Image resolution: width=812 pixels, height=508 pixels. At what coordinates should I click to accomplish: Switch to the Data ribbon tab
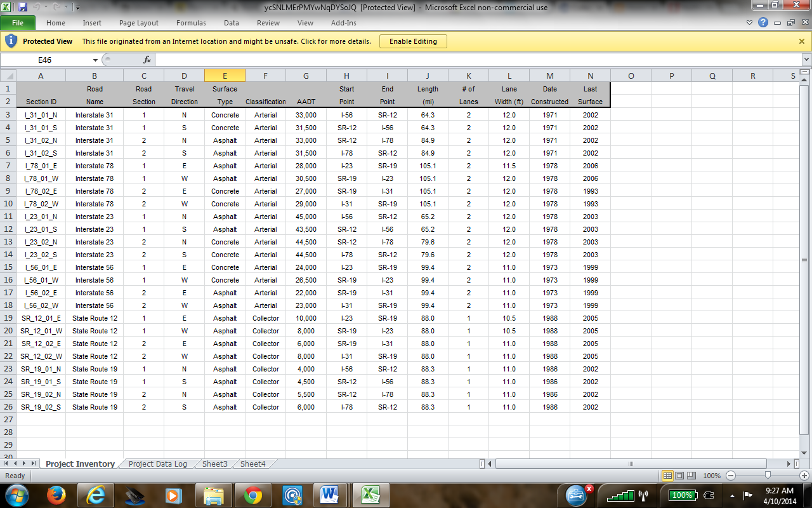point(232,23)
